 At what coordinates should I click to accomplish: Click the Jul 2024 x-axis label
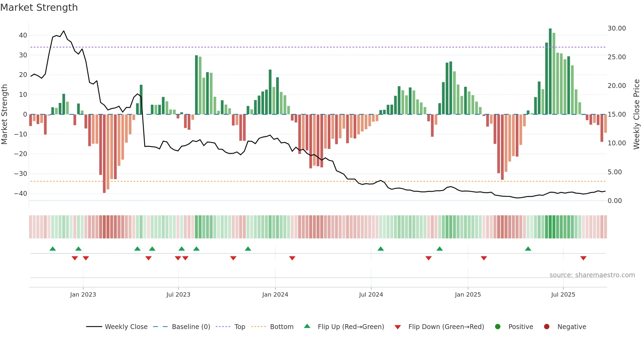pyautogui.click(x=371, y=295)
